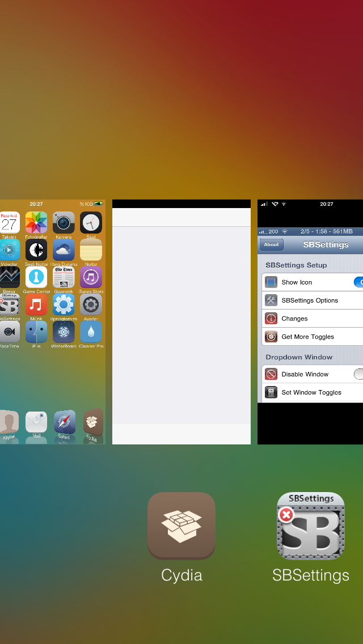Image resolution: width=363 pixels, height=644 pixels.
Task: Open the Saat clock icon on home card
Action: (91, 222)
